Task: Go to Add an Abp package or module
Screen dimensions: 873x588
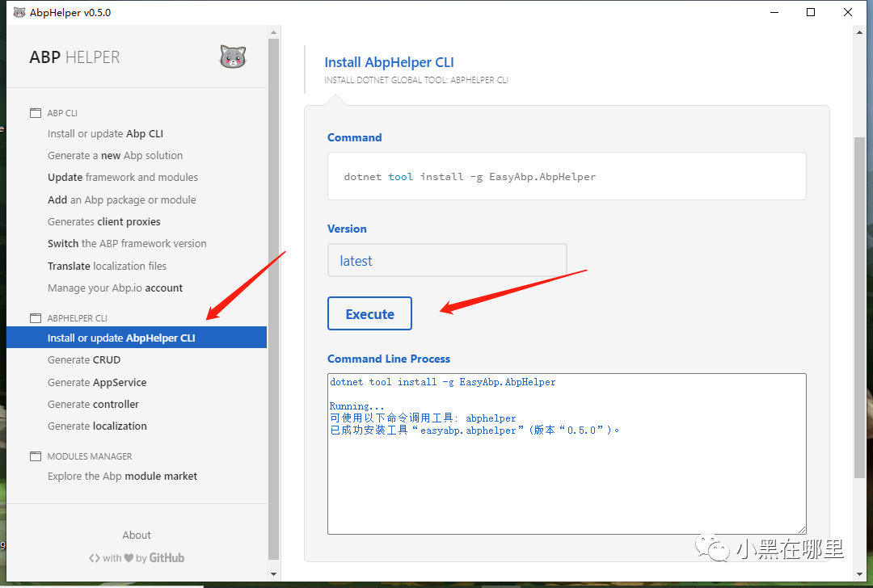Action: click(x=121, y=199)
